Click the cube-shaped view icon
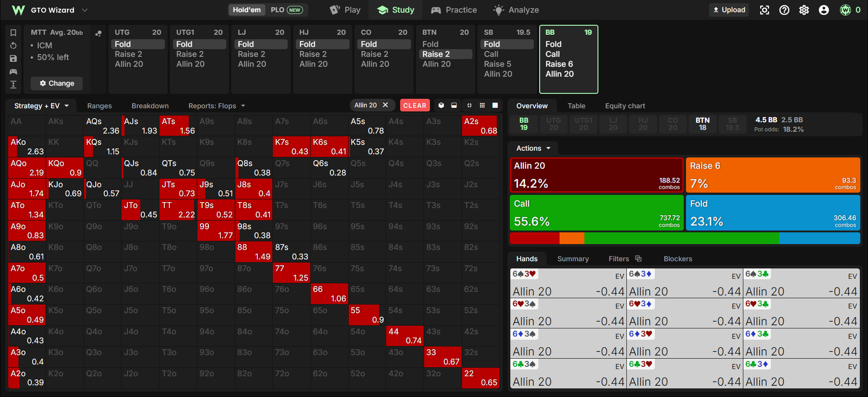 point(441,106)
